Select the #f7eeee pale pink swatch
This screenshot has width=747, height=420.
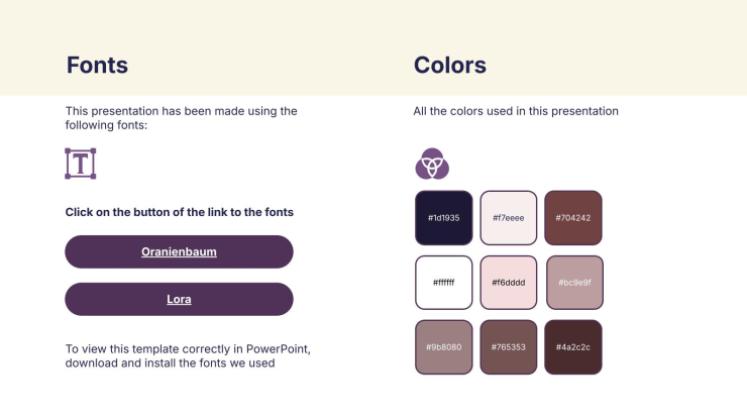click(508, 217)
